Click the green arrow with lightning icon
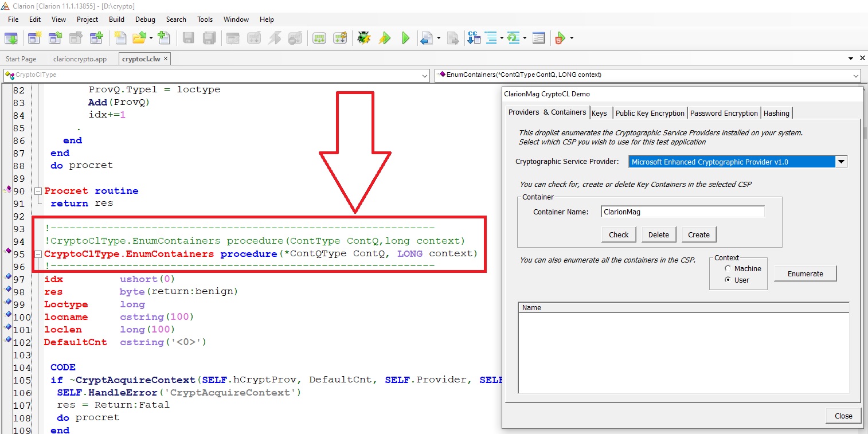The width and height of the screenshot is (868, 434). tap(385, 38)
